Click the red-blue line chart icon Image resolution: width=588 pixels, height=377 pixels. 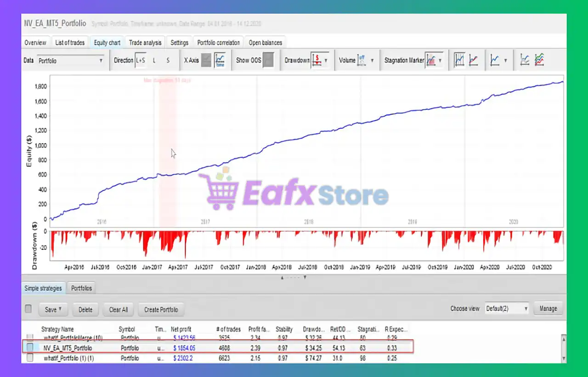click(473, 60)
